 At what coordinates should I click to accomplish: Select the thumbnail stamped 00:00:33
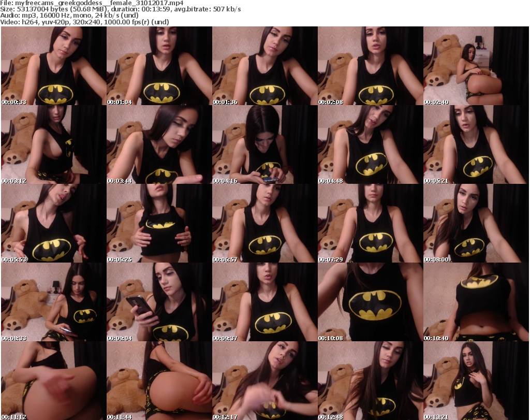(54, 66)
